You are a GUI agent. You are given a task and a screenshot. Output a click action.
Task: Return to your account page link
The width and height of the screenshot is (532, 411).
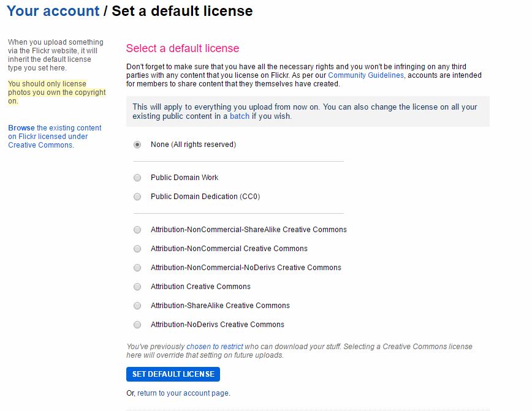pos(183,393)
